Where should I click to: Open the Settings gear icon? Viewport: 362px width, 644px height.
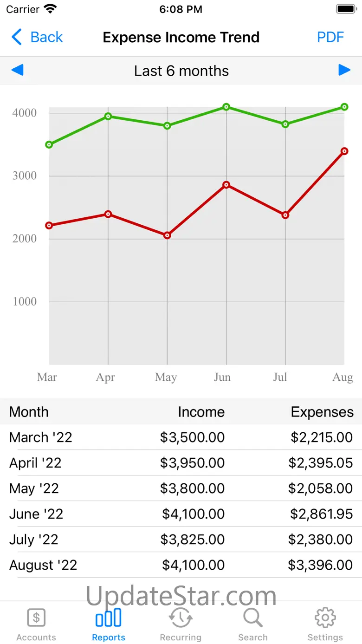tap(325, 618)
